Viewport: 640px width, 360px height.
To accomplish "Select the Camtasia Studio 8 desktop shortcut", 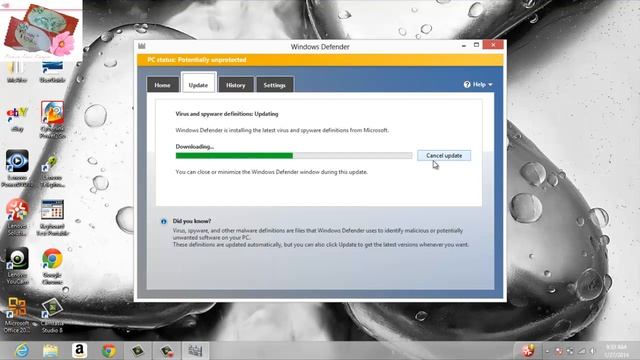I will click(x=52, y=315).
